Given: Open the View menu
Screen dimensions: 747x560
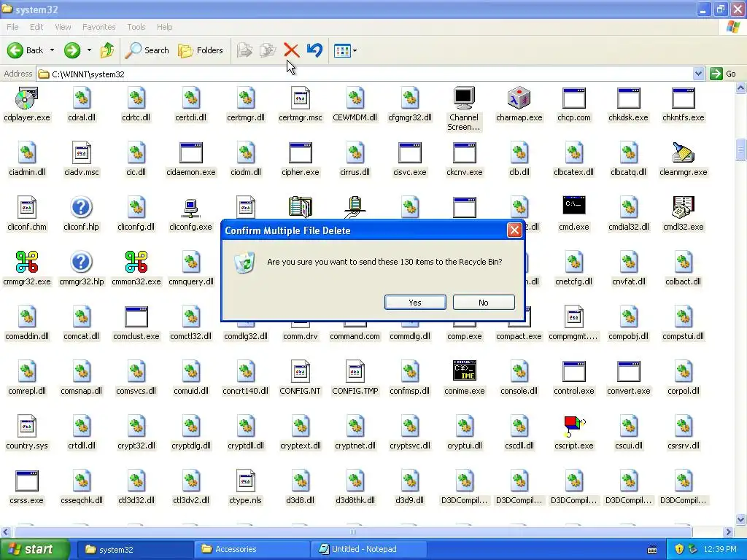Looking at the screenshot, I should (x=63, y=27).
